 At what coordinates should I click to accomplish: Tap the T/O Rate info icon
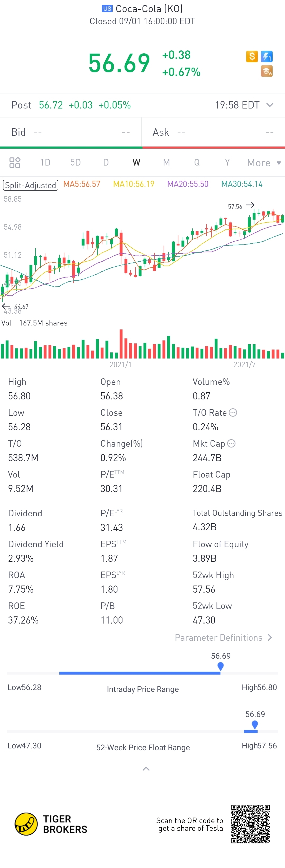pos(233,412)
